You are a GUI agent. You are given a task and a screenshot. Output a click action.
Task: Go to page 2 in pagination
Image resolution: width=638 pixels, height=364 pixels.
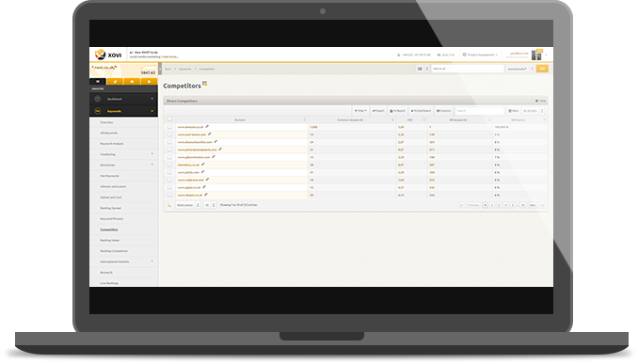pyautogui.click(x=491, y=205)
